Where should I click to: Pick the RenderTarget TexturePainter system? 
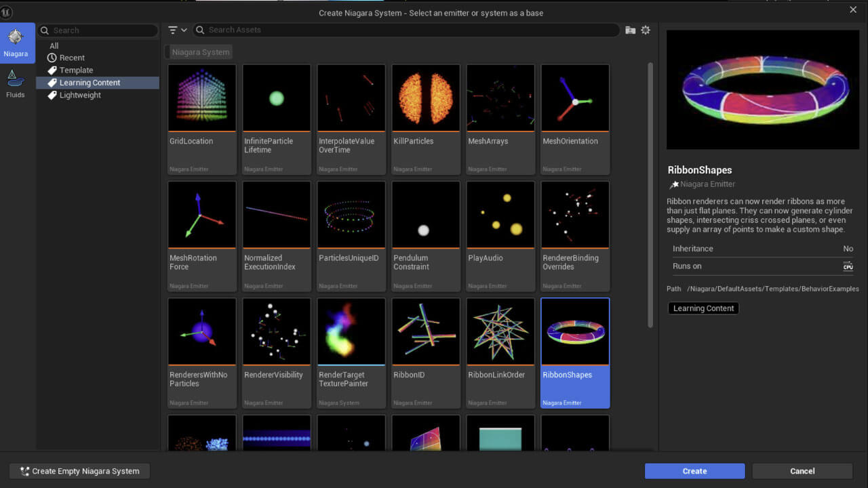(x=351, y=353)
